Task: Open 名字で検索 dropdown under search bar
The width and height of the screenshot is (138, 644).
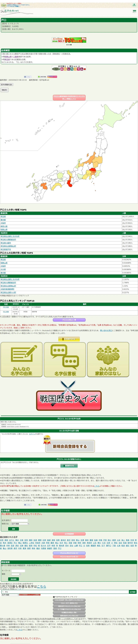Action: (x=10, y=595)
